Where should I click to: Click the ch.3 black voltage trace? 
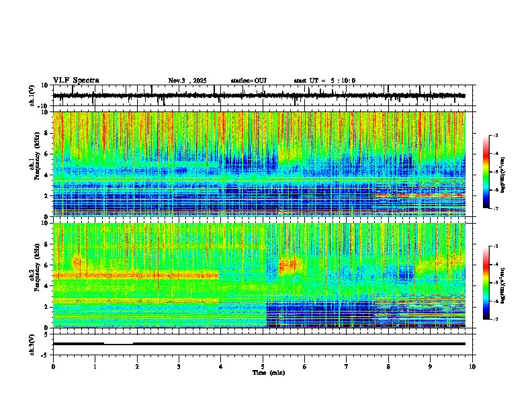(259, 344)
